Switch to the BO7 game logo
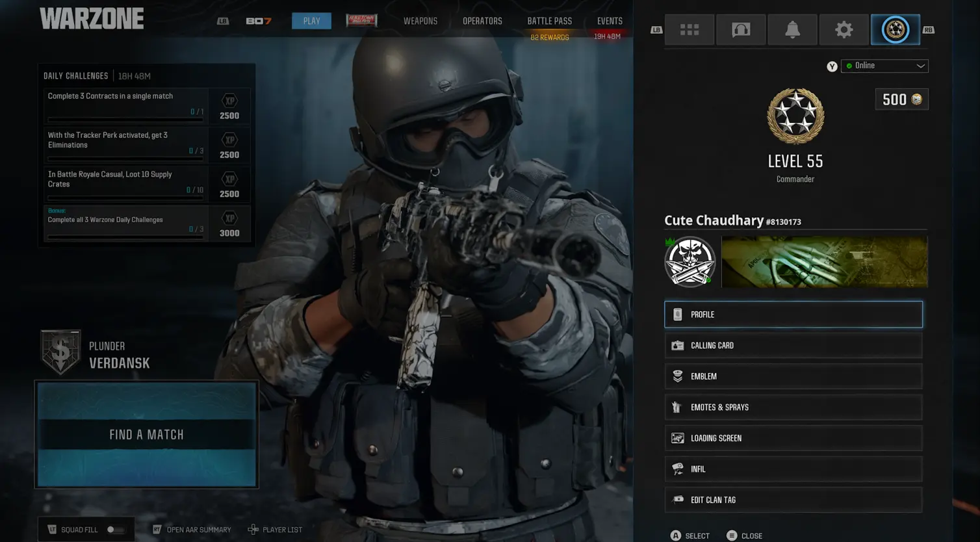 259,21
